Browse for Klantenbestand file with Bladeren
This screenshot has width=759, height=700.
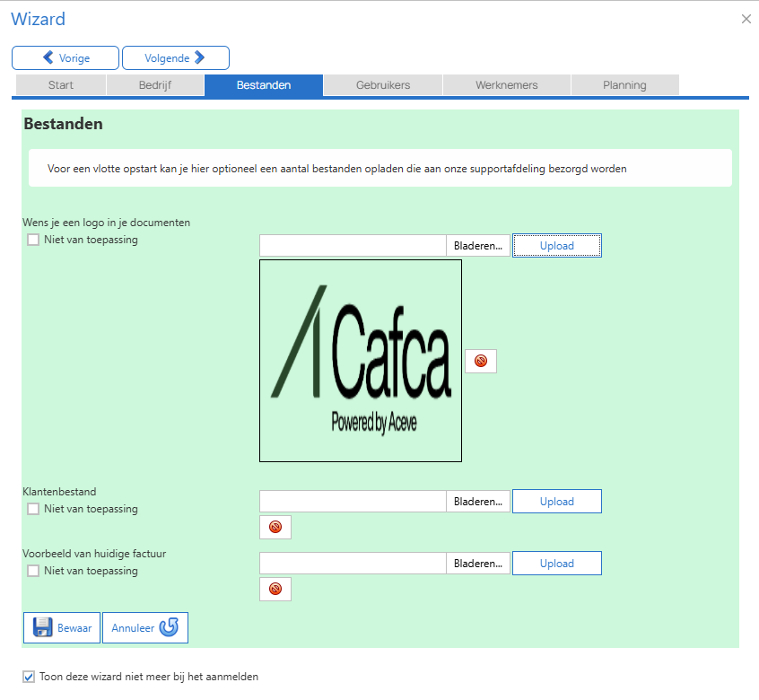point(478,501)
